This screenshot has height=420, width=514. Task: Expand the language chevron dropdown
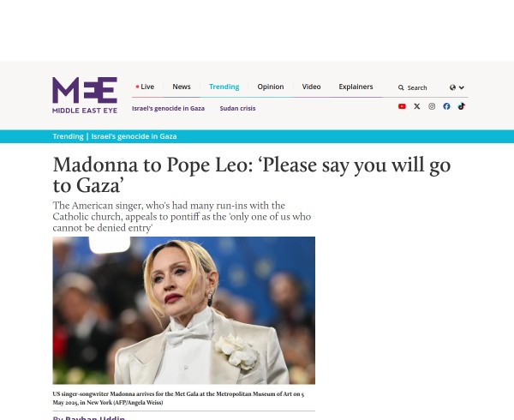(x=462, y=87)
